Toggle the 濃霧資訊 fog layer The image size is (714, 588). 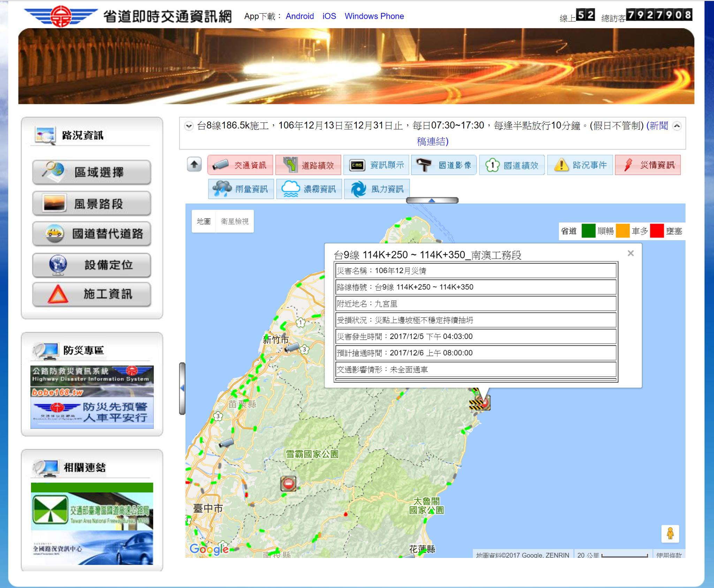[309, 189]
